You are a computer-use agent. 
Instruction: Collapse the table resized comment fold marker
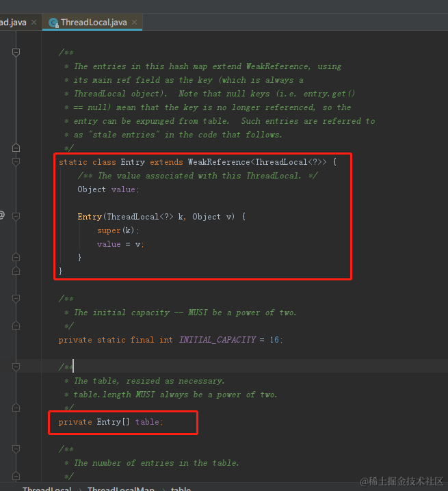coord(16,367)
